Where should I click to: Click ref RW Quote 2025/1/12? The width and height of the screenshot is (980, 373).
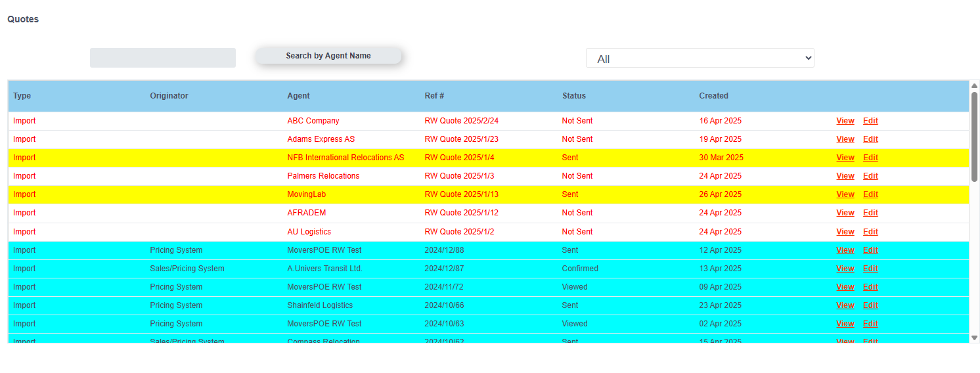point(462,213)
